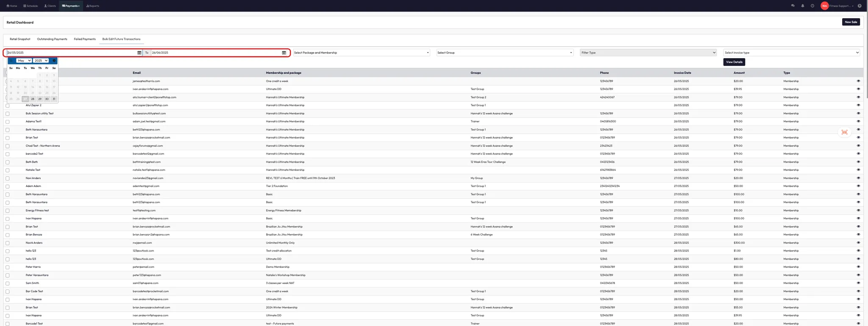Open the start date calendar icon
Image resolution: width=868 pixels, height=326 pixels.
click(139, 53)
